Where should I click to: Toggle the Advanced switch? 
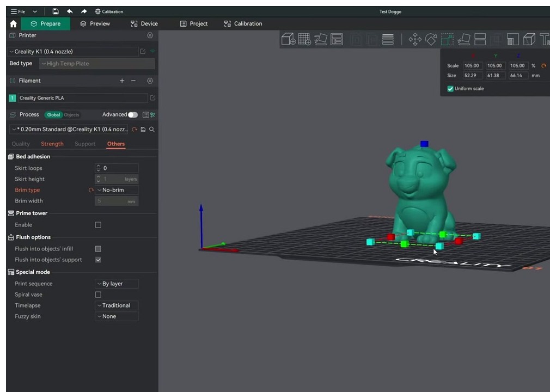132,115
